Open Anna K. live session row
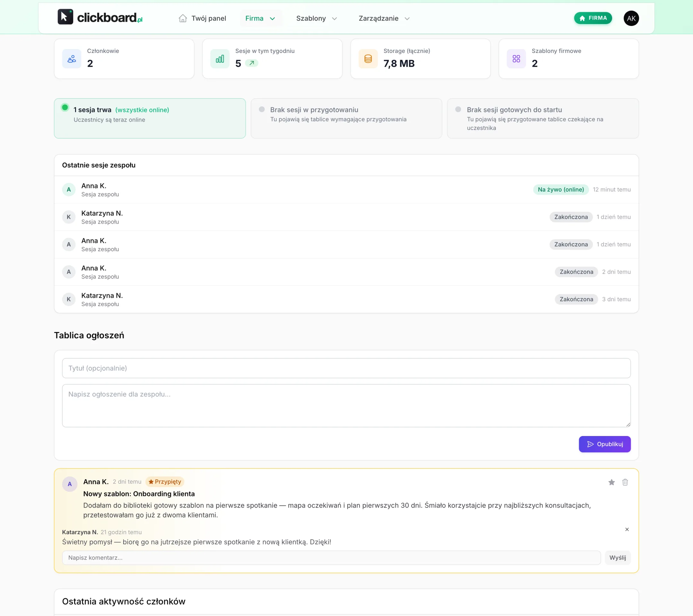 coord(346,190)
